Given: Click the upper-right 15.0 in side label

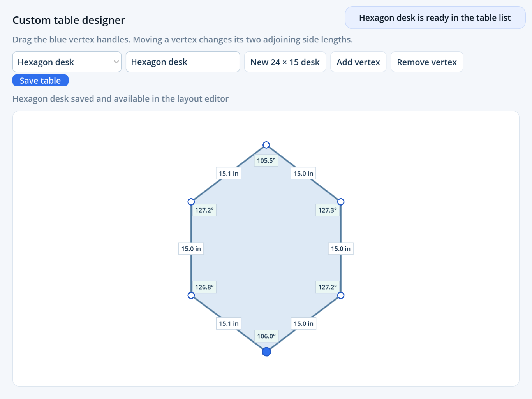Looking at the screenshot, I should tap(303, 174).
